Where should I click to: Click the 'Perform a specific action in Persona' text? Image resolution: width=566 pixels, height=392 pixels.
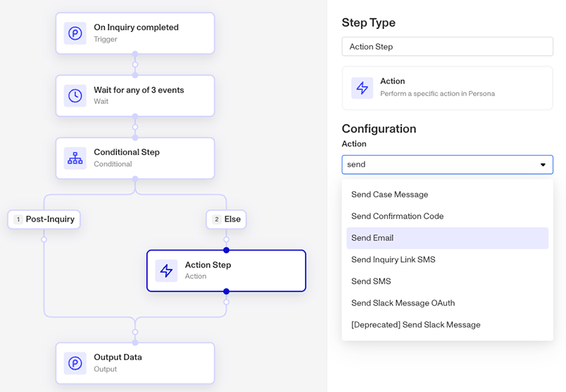coord(437,93)
